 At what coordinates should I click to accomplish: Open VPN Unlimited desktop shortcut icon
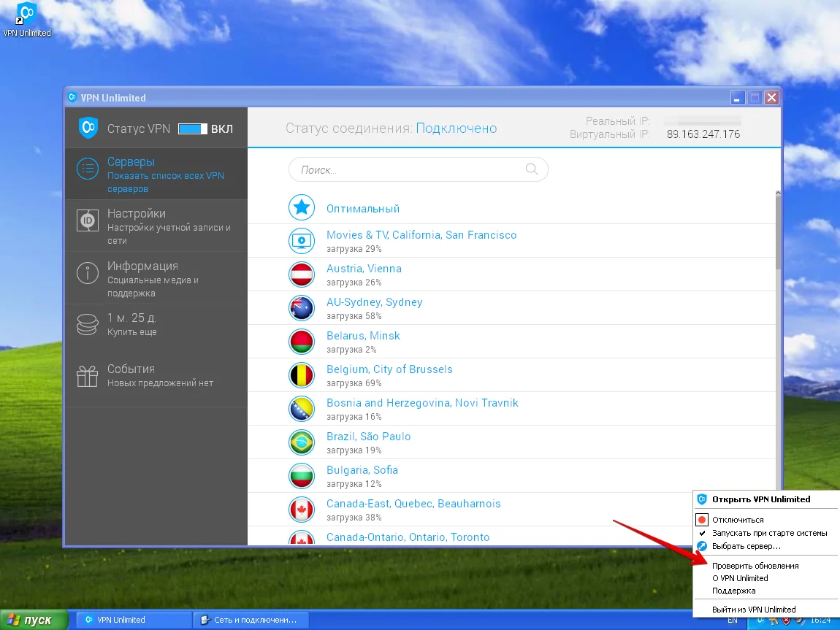point(26,15)
